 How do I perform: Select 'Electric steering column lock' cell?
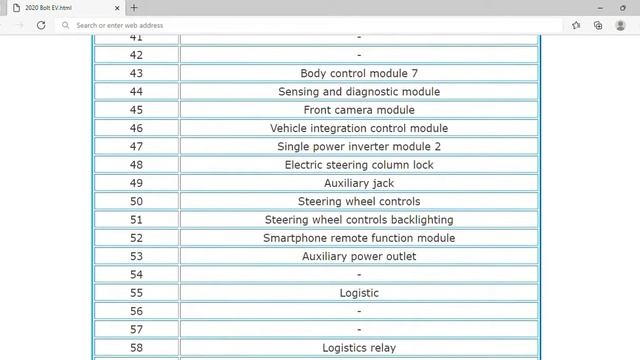tap(359, 164)
